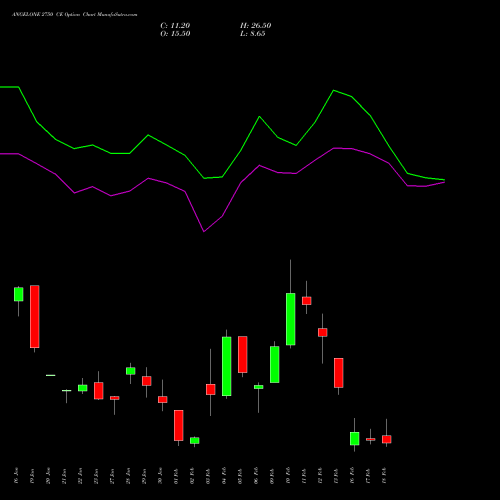Select the low value L: 8.65

(x=253, y=34)
